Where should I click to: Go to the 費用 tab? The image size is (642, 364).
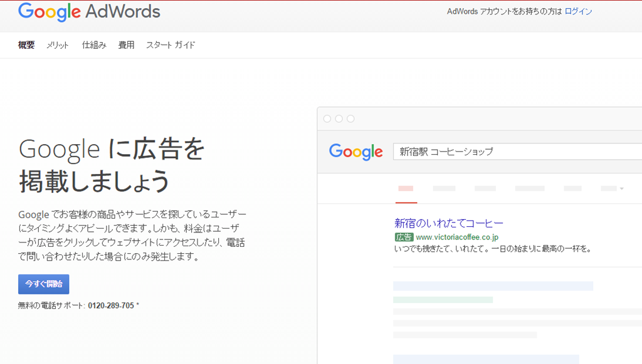(126, 45)
